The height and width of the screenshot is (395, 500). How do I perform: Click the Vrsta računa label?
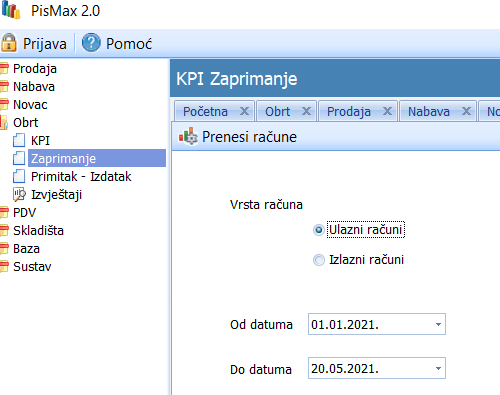[266, 204]
